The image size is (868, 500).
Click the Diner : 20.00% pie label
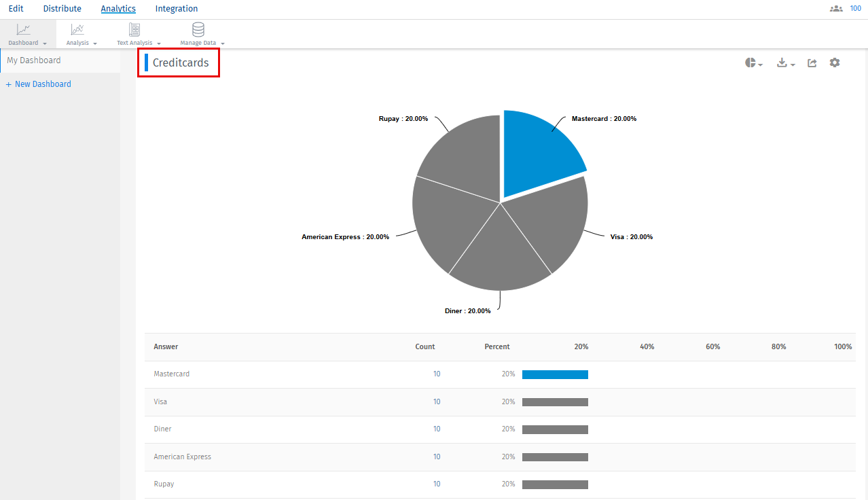click(x=468, y=311)
